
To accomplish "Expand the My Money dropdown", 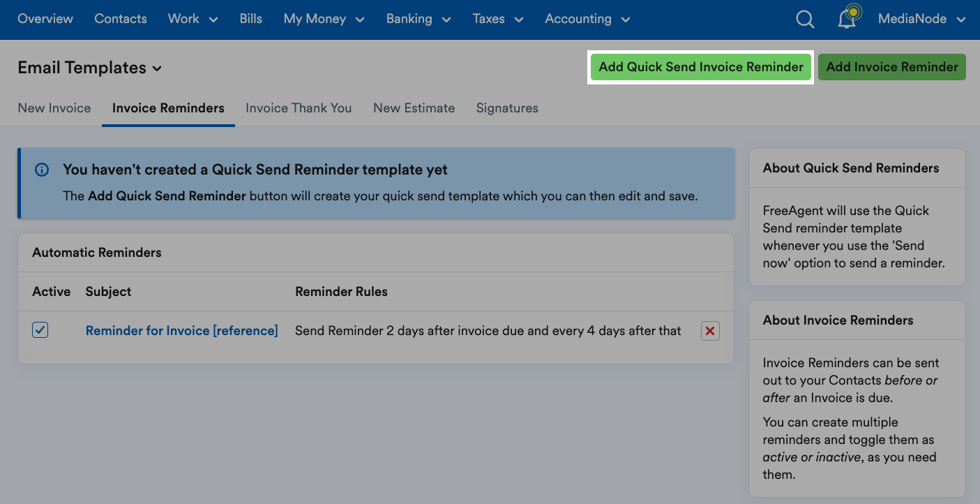I will click(x=324, y=19).
